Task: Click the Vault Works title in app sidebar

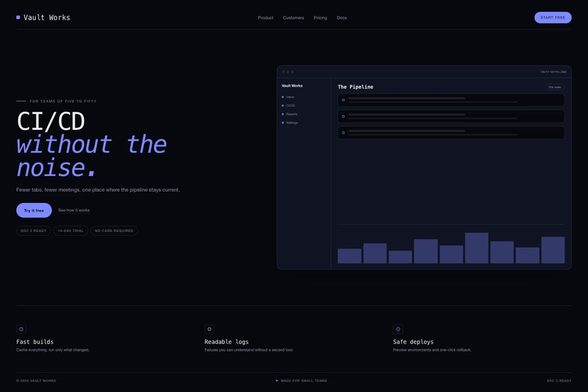Action: pos(292,86)
